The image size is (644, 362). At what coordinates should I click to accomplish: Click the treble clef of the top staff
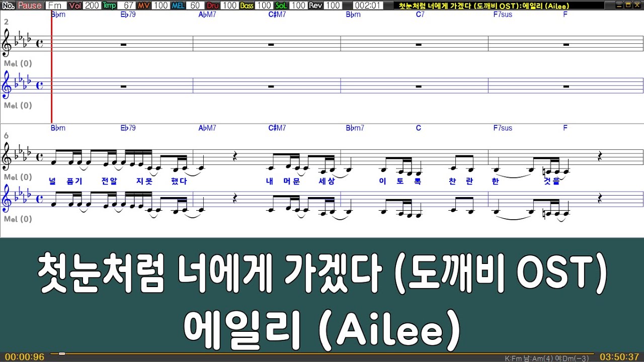point(8,44)
